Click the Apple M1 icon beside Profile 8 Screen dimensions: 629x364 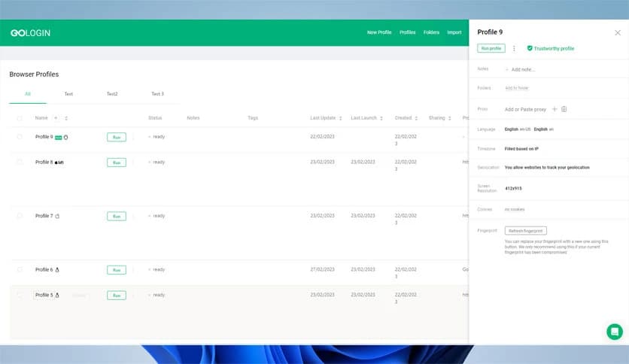click(59, 162)
